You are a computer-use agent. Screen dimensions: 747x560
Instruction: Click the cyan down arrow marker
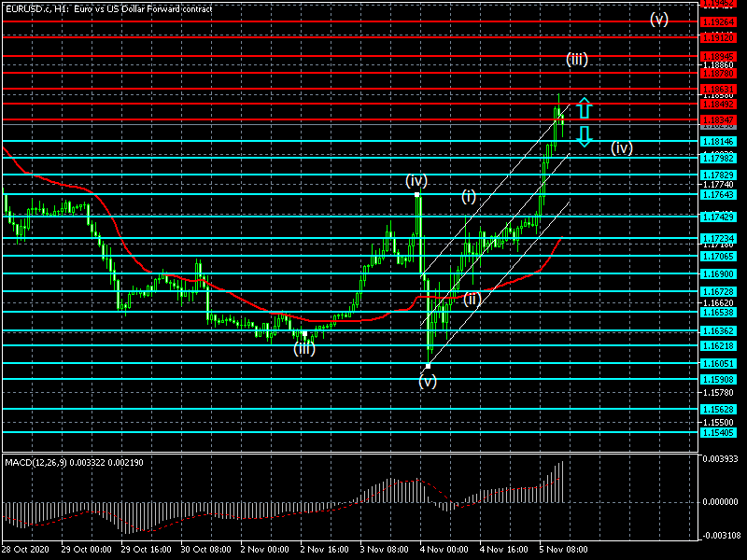584,136
